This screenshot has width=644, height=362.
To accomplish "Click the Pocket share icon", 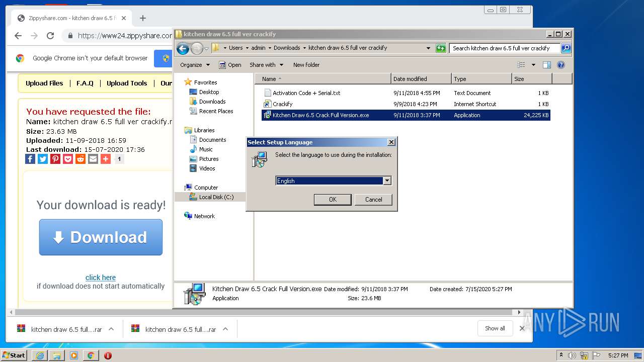I will pyautogui.click(x=68, y=159).
